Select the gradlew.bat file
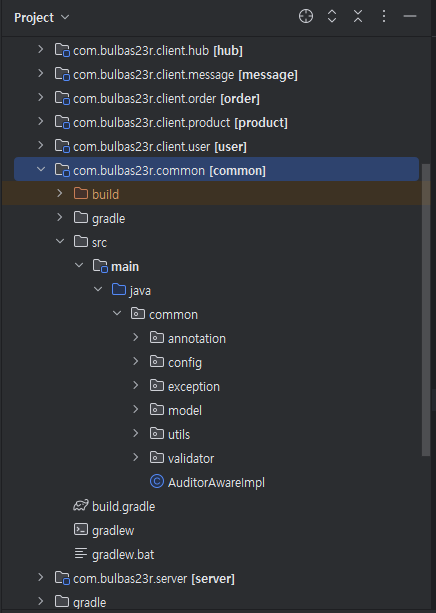This screenshot has width=436, height=613. pyautogui.click(x=123, y=554)
